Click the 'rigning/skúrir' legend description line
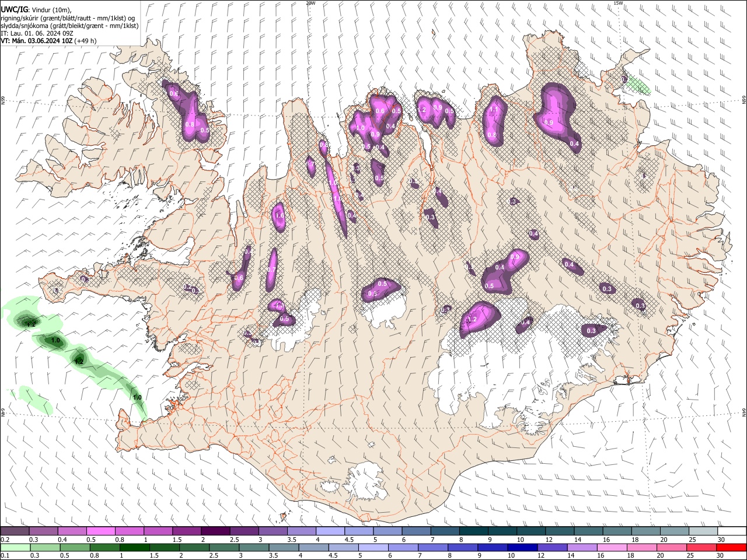 click(x=68, y=17)
